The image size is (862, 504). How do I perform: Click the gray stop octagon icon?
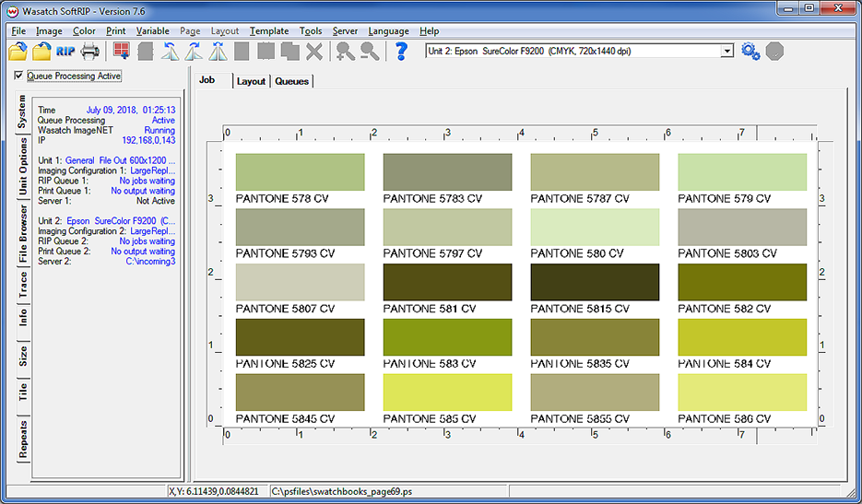coord(774,52)
